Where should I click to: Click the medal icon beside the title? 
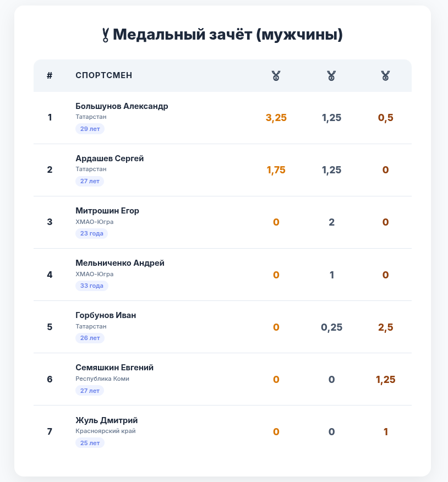(x=105, y=35)
